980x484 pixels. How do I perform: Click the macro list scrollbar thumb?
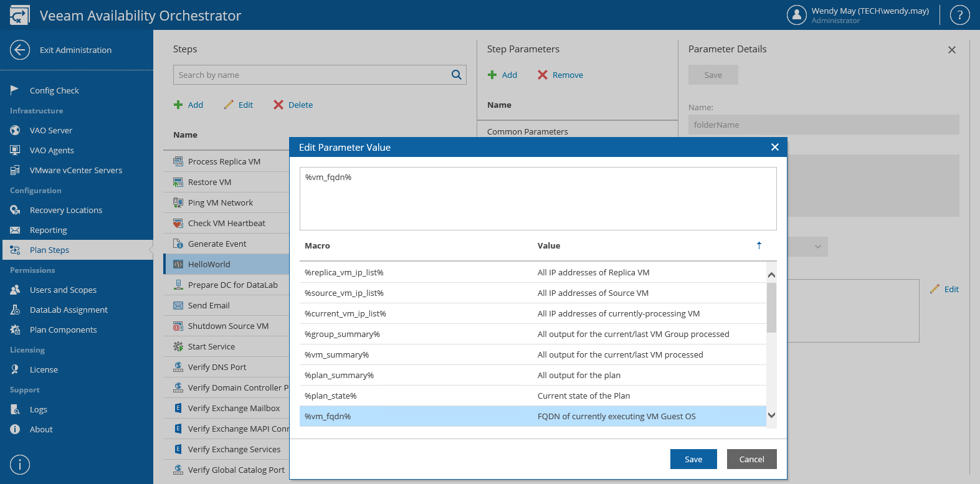771,308
